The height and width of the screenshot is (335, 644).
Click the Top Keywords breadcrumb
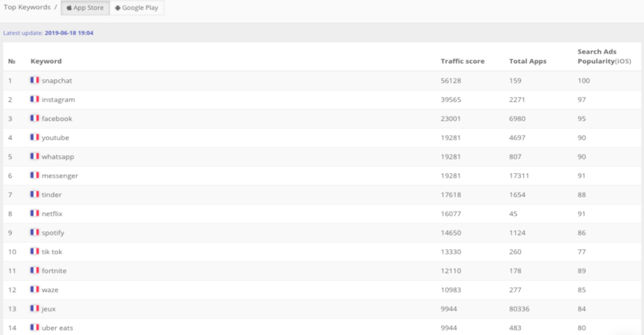(x=27, y=8)
